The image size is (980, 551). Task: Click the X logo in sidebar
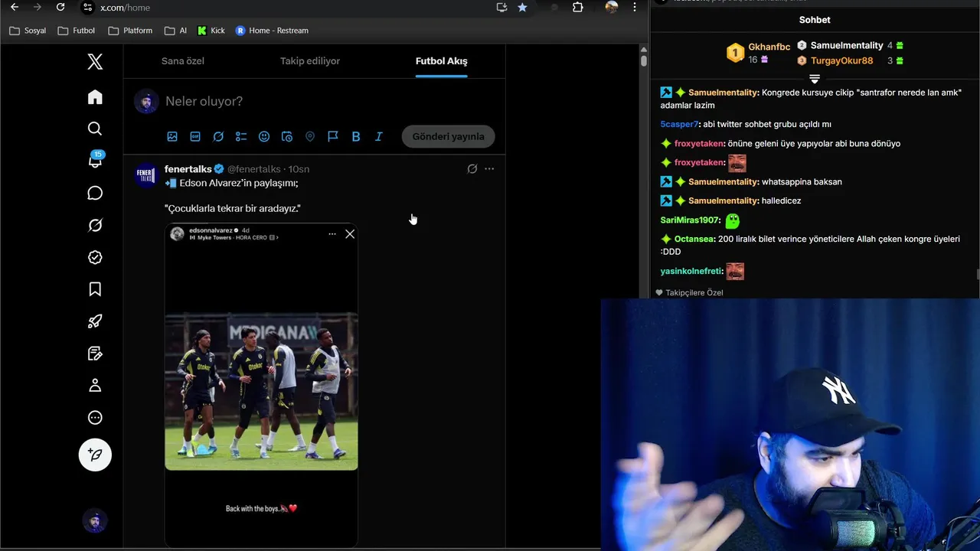point(95,62)
